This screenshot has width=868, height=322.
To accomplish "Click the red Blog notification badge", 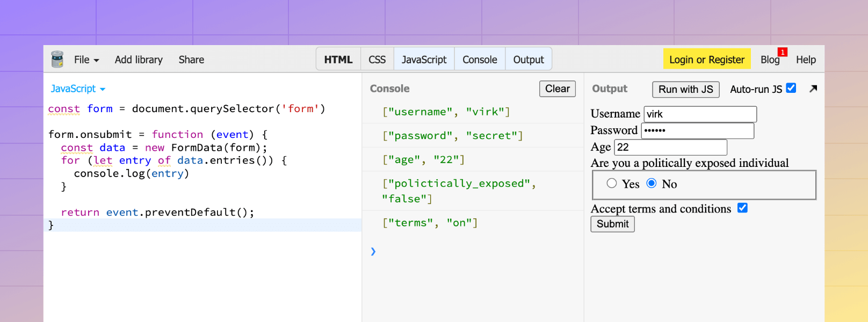I will [x=783, y=52].
